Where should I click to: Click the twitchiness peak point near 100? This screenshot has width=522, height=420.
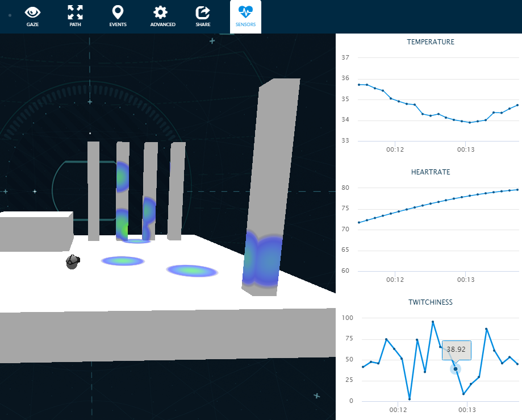[x=433, y=322]
